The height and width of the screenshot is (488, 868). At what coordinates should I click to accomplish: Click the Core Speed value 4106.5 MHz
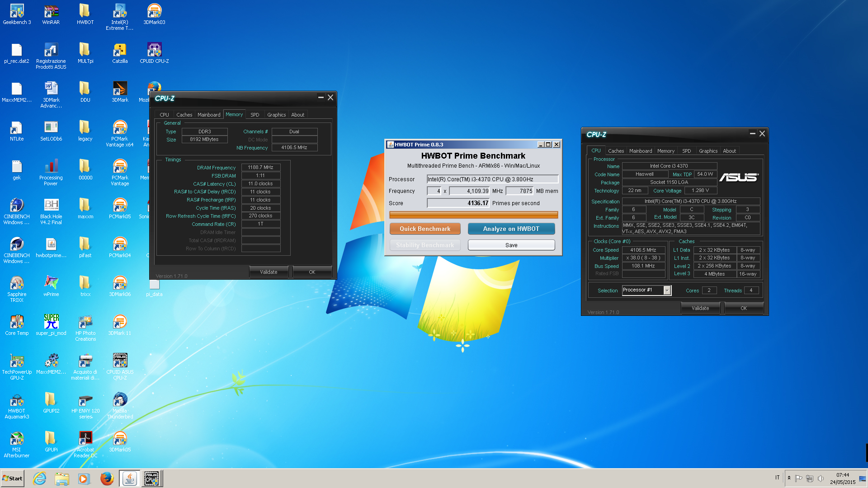643,250
